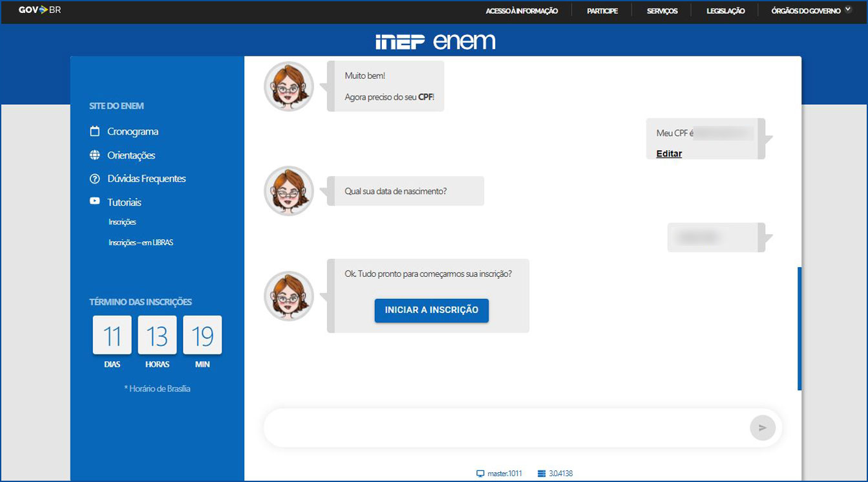Open the Acesso à Informação menu
Screen dimensions: 868x482
coord(522,11)
